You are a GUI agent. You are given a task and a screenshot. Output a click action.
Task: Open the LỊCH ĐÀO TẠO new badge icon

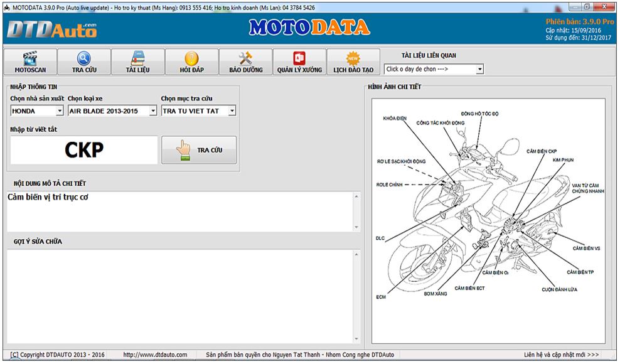[x=353, y=58]
